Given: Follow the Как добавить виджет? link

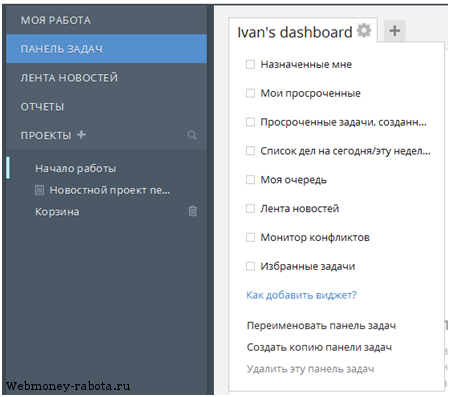Looking at the screenshot, I should click(x=301, y=295).
